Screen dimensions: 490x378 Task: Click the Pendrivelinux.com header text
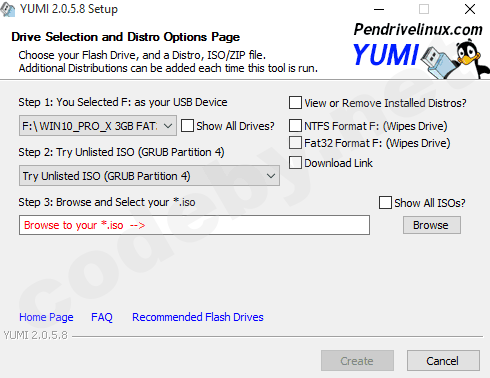[418, 29]
